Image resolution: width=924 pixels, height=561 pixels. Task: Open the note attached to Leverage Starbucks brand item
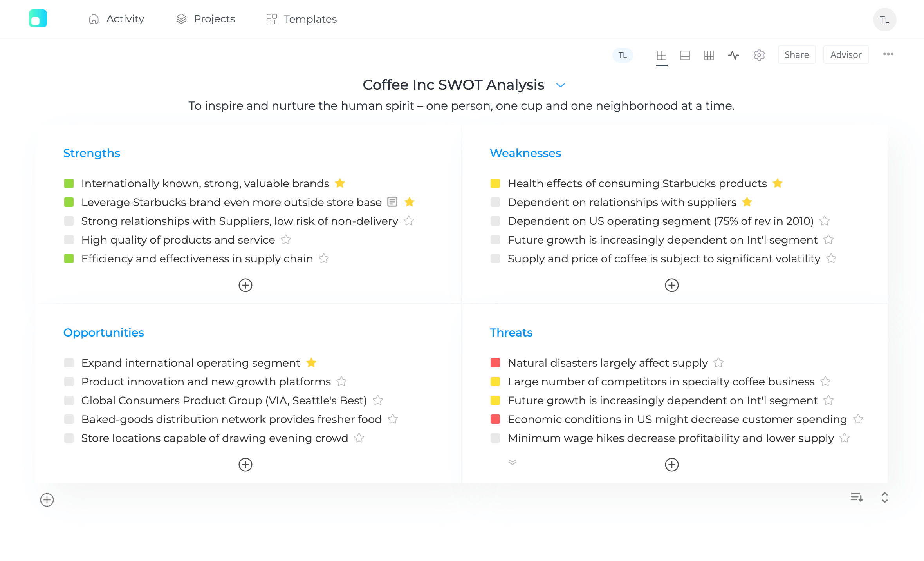[x=393, y=202]
